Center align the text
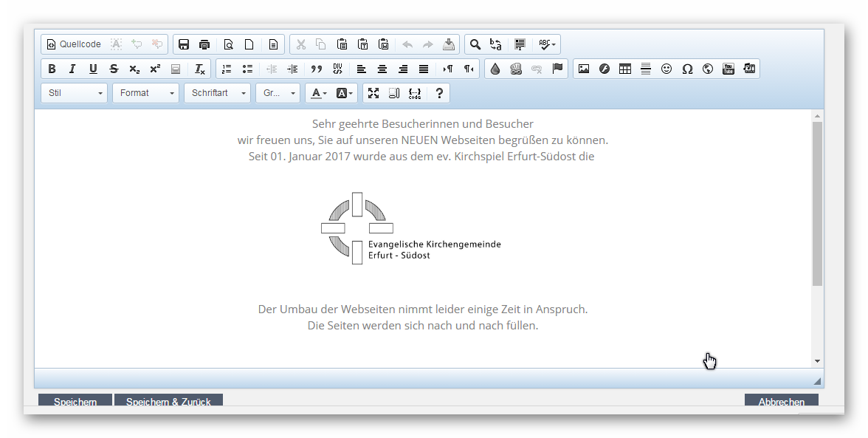 pos(382,69)
